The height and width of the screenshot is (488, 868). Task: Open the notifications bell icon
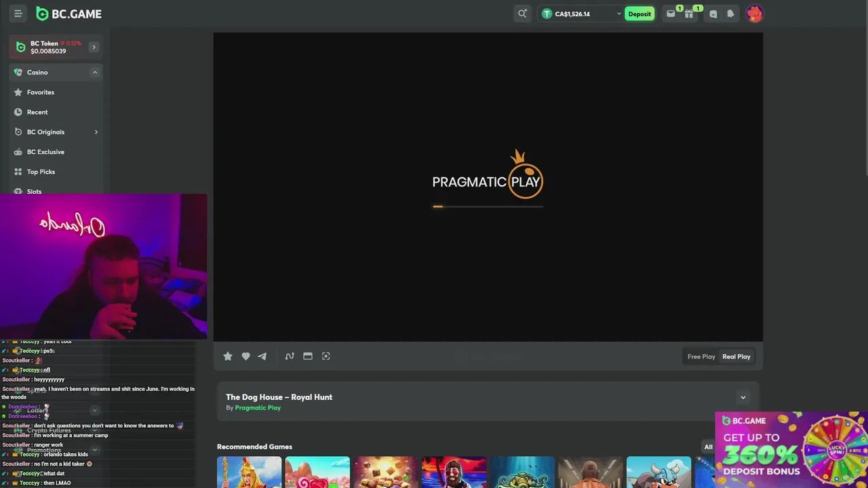pos(730,14)
